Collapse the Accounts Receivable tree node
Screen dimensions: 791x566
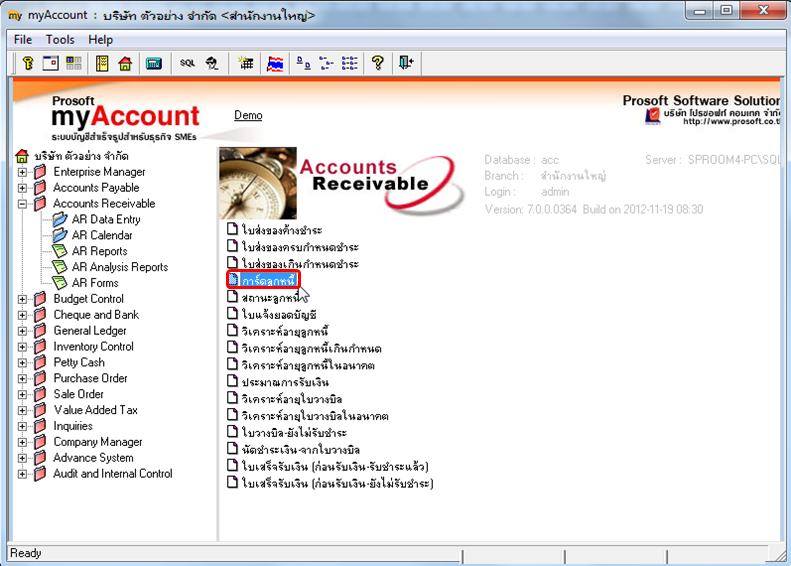[22, 204]
